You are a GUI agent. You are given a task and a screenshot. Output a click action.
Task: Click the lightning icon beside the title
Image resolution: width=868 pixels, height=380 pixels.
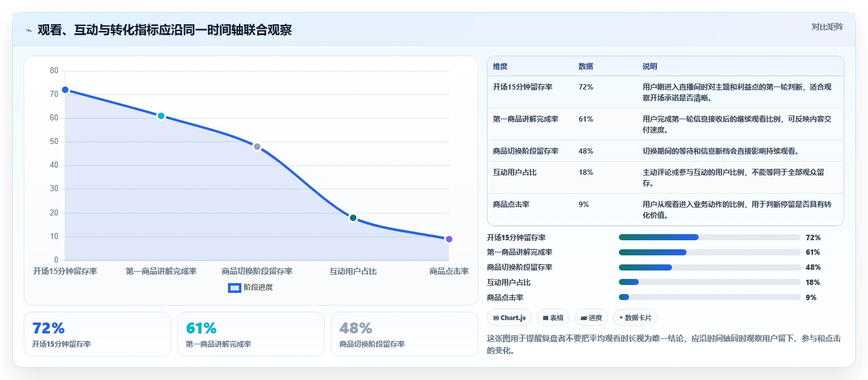29,30
